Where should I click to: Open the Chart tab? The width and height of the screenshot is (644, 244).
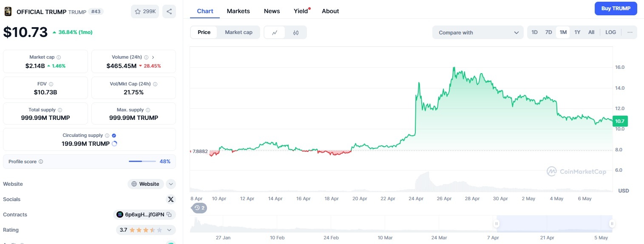[205, 11]
